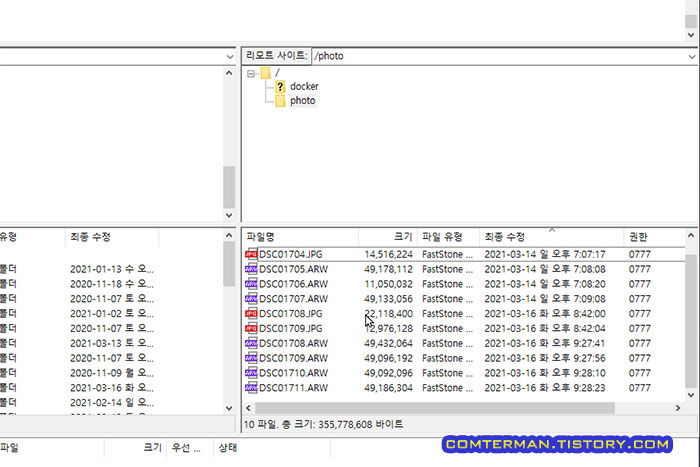
Task: Open the remote site path dropdown
Action: pos(692,56)
